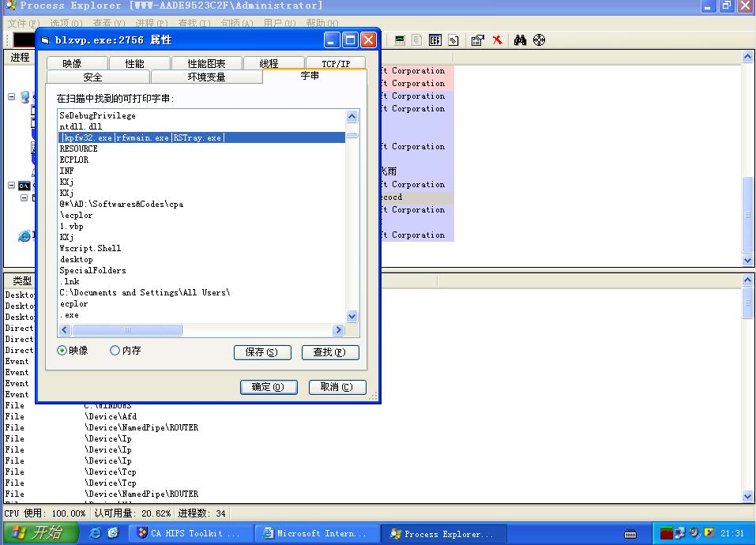756x545 pixels.
Task: Click the 保存(S) save button
Action: coord(262,352)
